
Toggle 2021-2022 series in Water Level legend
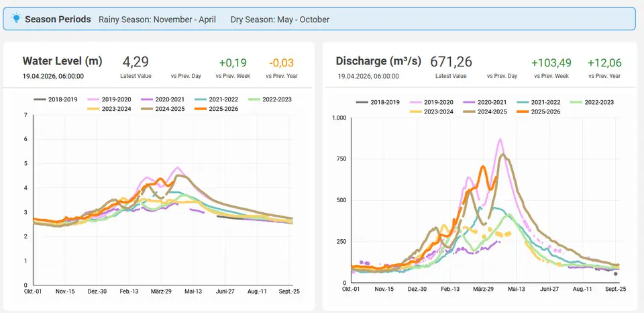tap(217, 99)
